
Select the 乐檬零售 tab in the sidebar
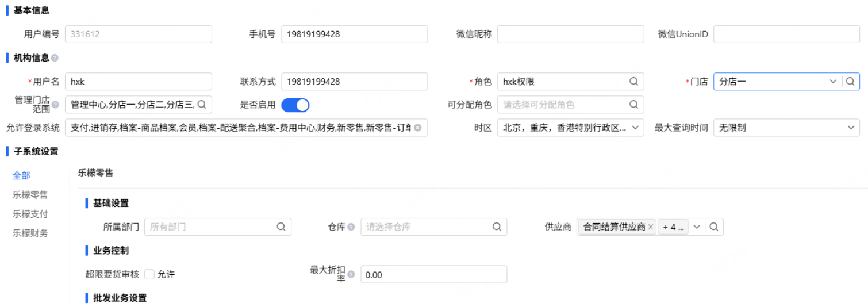[x=30, y=195]
